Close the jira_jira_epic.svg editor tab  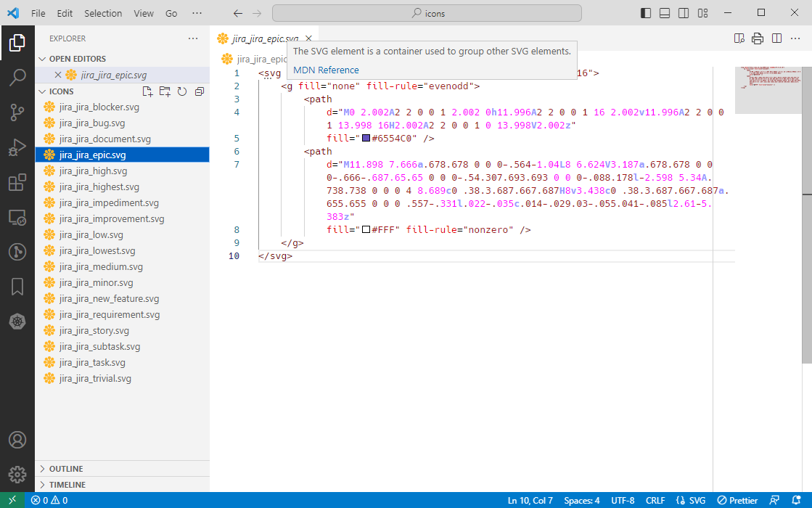(x=308, y=38)
